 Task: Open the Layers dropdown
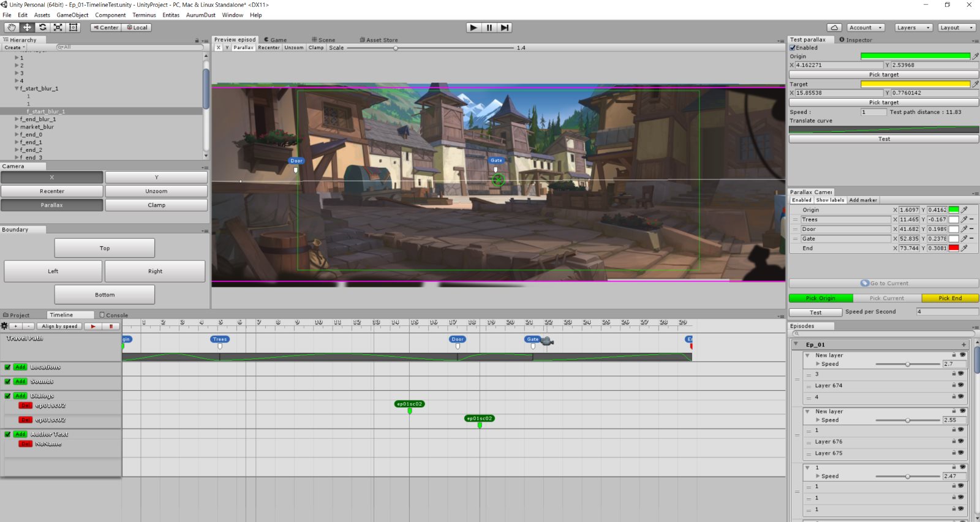(913, 28)
